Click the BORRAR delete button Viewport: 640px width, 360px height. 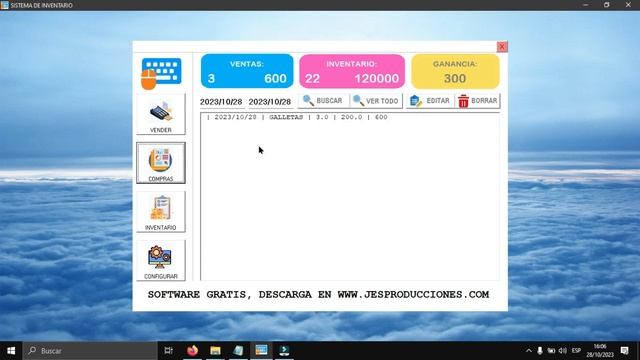[x=478, y=101]
